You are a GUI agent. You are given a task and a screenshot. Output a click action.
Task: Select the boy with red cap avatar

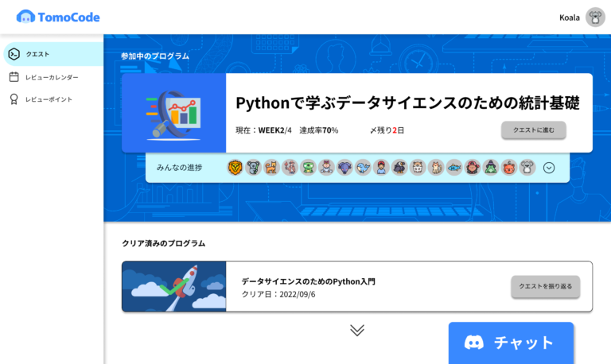[x=381, y=168]
